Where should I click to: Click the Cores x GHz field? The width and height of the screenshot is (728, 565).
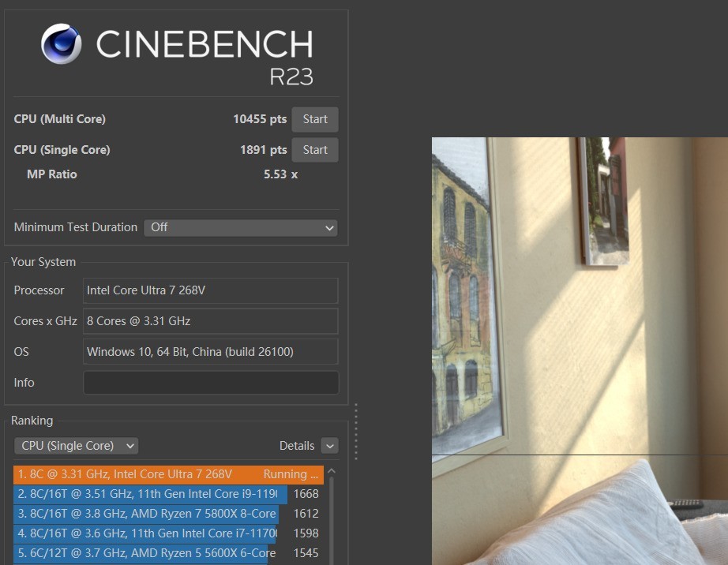click(x=210, y=321)
